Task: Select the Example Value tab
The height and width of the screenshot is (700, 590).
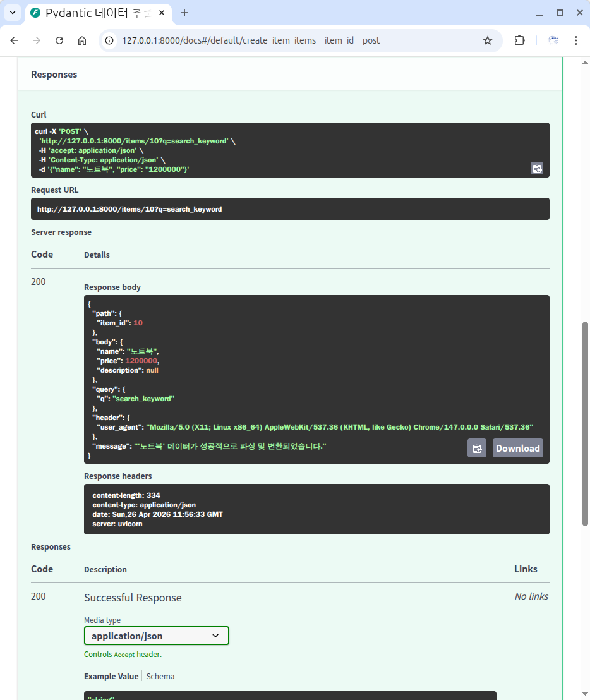Action: 111,677
